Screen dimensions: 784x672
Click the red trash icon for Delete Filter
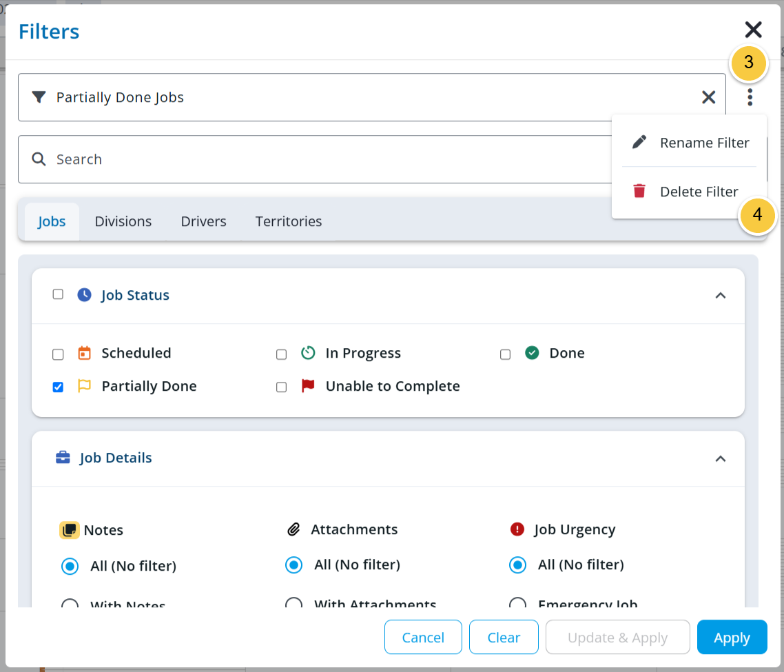tap(639, 191)
